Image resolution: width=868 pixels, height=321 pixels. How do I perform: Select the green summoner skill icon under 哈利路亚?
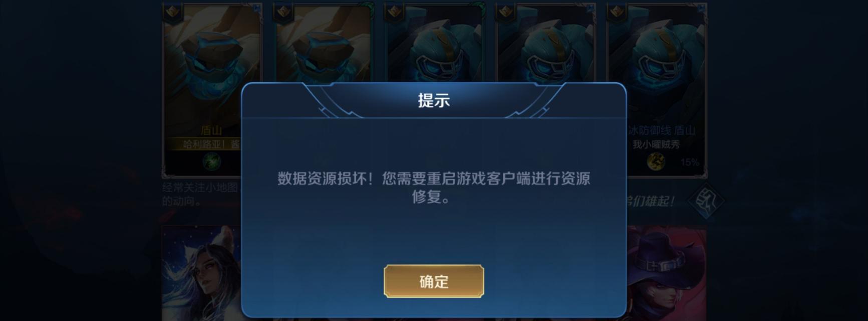pos(211,162)
